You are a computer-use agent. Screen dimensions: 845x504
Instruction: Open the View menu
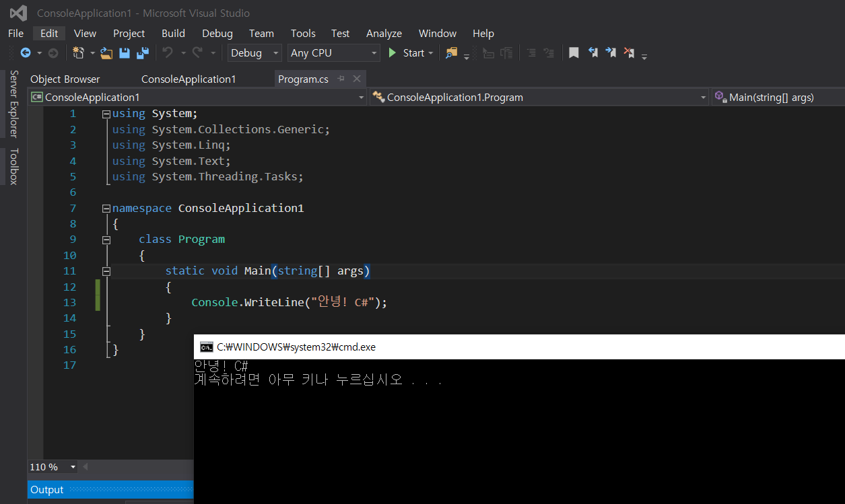pyautogui.click(x=85, y=33)
